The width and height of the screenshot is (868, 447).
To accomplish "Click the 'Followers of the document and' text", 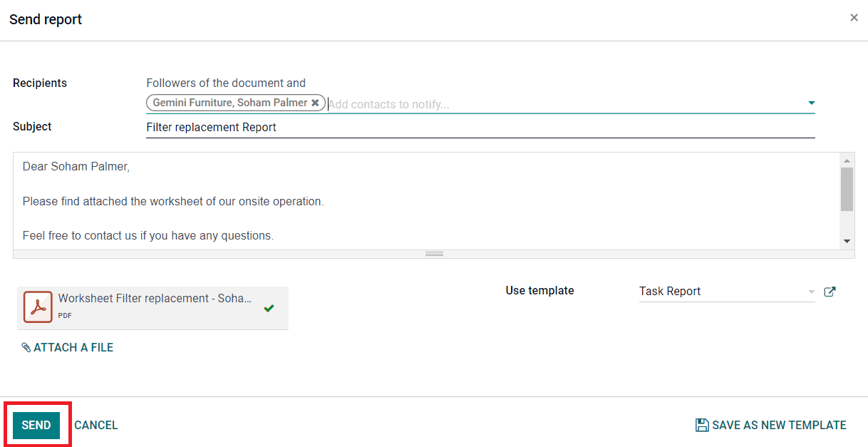I will (x=226, y=83).
